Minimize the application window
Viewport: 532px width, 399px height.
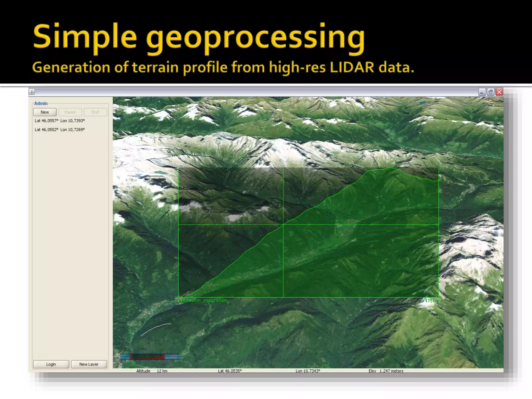point(482,92)
